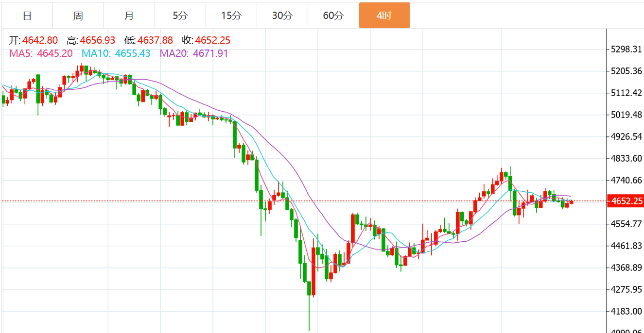The height and width of the screenshot is (333, 644).
Task: Click the 5298.31 price axis label
Action: pos(627,49)
